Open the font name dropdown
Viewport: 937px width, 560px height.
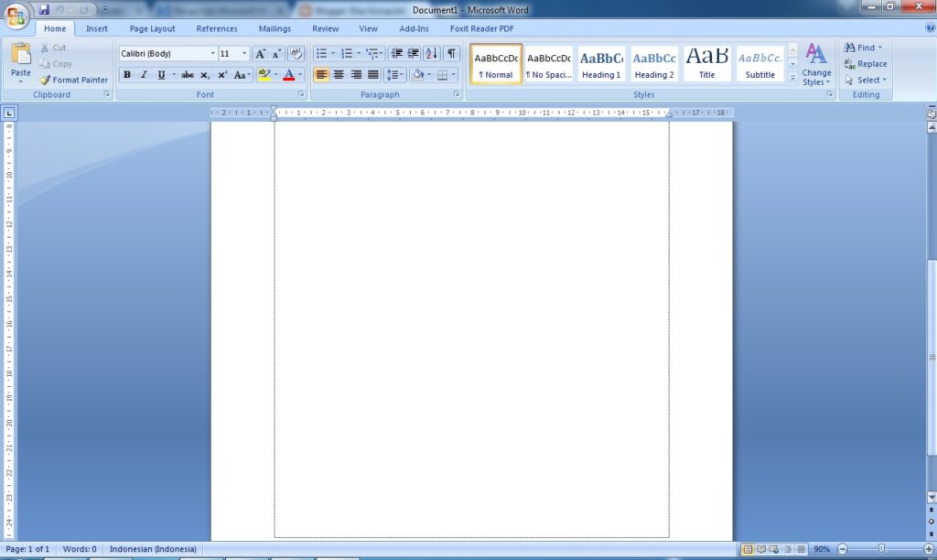tap(212, 54)
